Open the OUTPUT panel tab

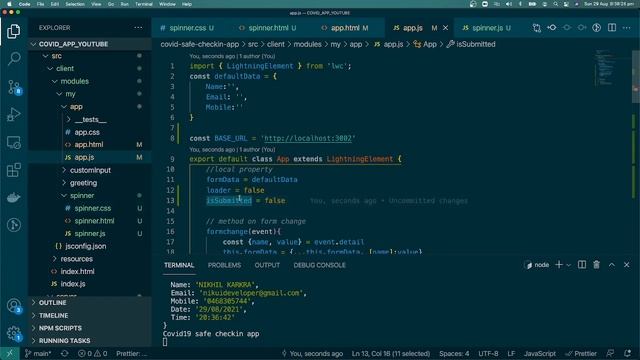[x=267, y=265]
